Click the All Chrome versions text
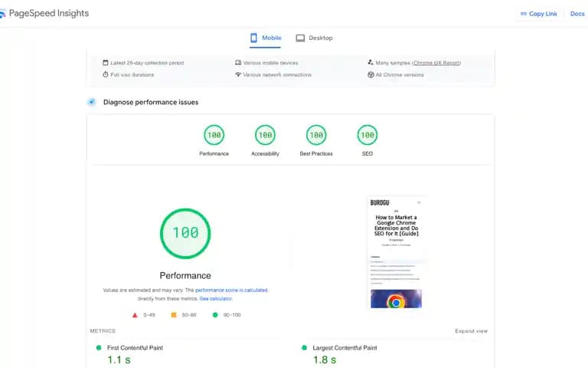588x368 pixels. pos(400,74)
